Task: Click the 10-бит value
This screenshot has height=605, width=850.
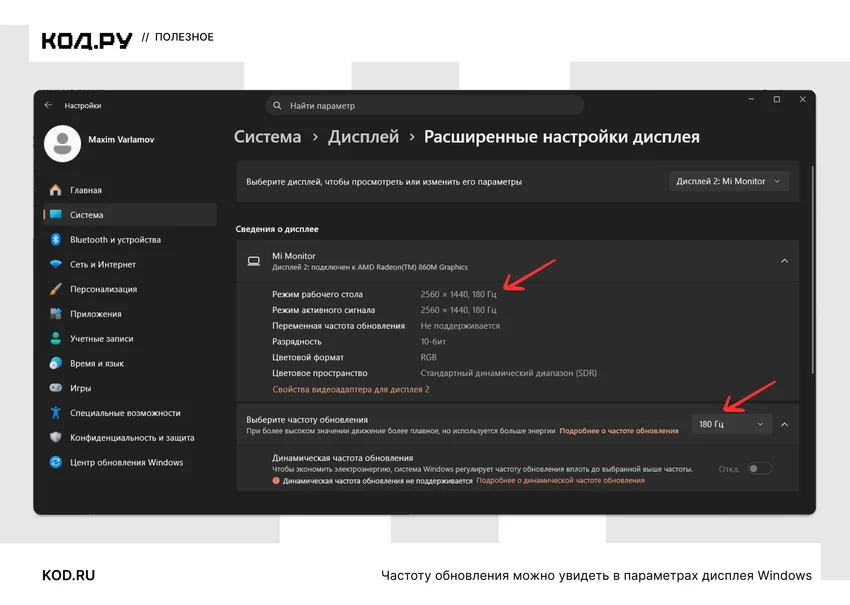Action: [433, 342]
